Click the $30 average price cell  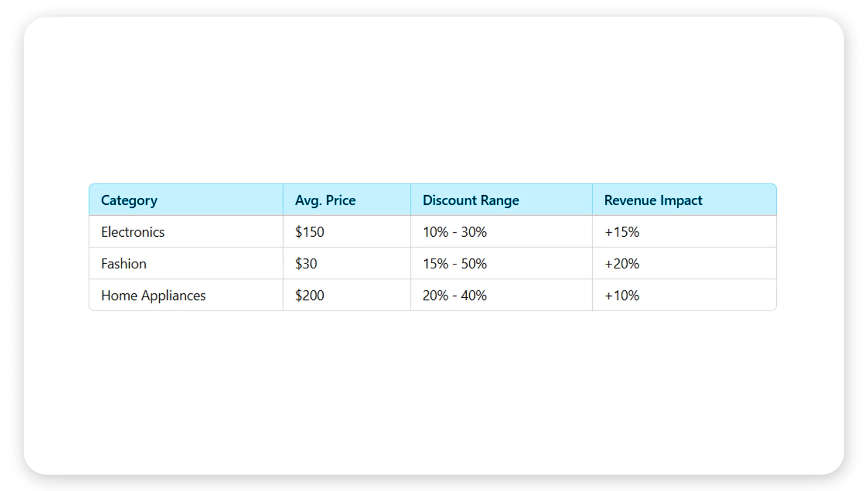point(347,263)
